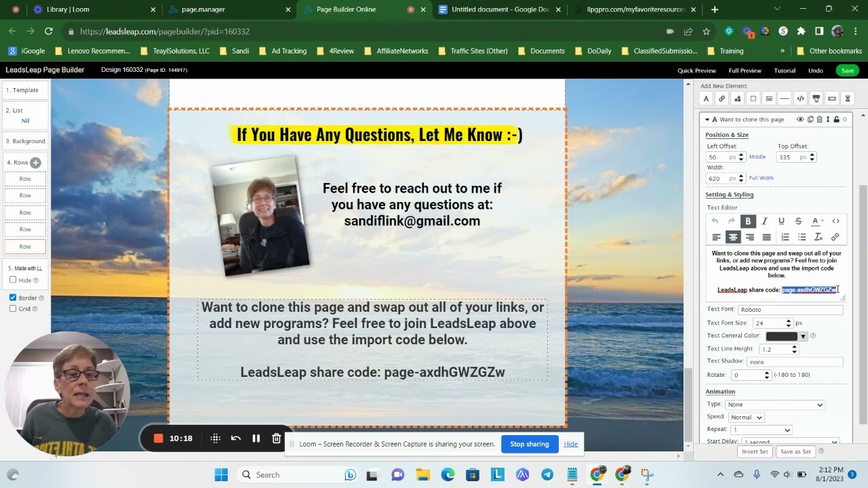Click the Undo button in the top bar

pyautogui.click(x=816, y=70)
